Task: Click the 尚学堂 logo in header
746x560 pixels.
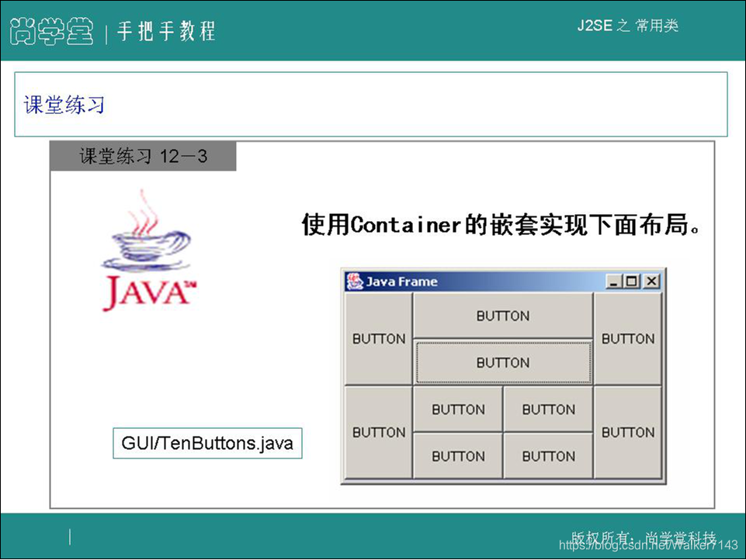Action: tap(51, 31)
